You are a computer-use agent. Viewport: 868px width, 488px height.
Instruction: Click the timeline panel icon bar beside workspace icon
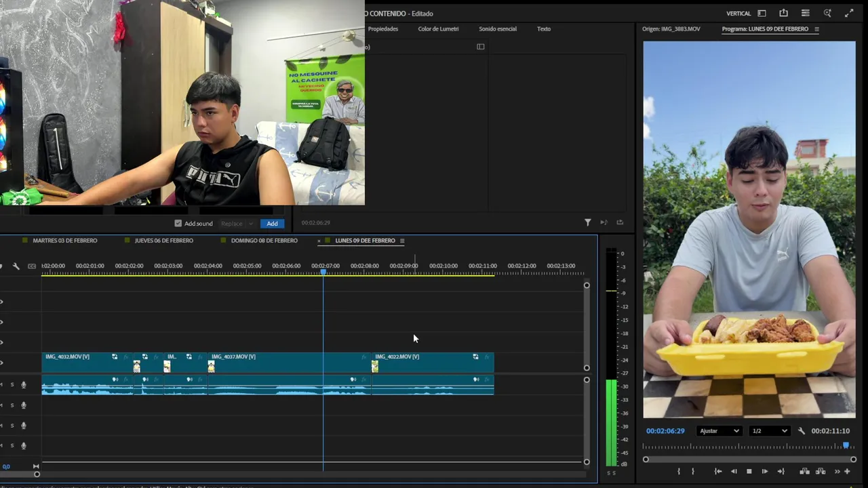[806, 13]
